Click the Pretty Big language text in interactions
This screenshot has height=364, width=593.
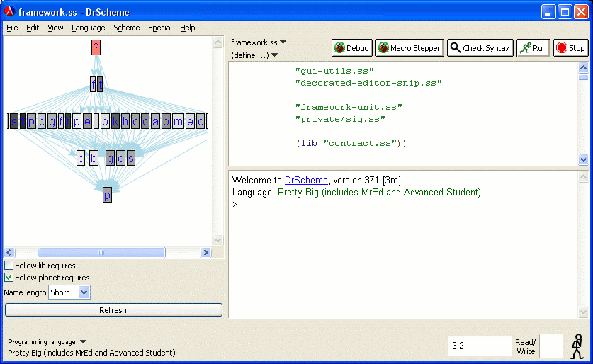coord(380,193)
